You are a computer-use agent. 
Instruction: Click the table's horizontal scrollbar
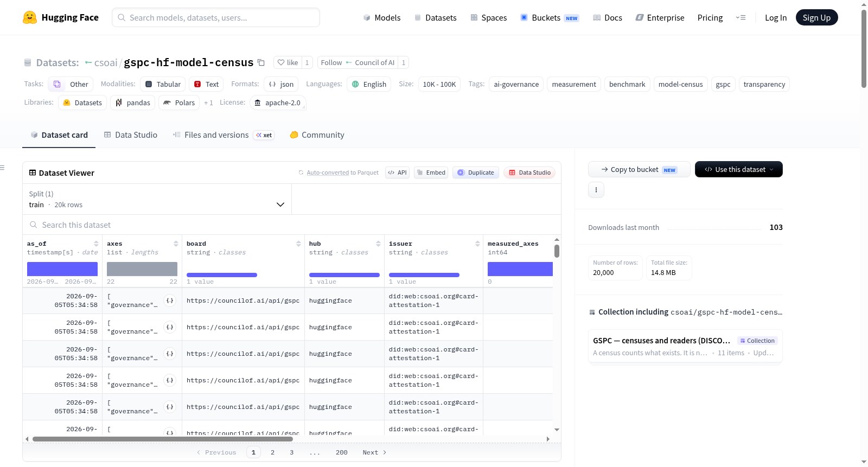[163, 439]
